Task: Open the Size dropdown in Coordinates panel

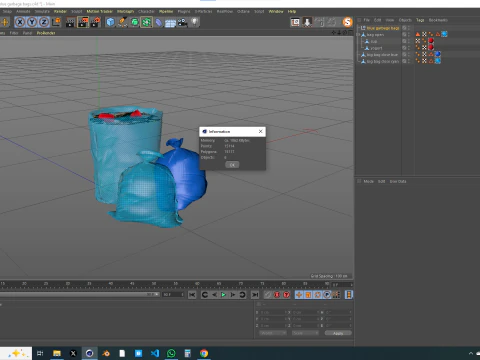Action: [x=305, y=333]
